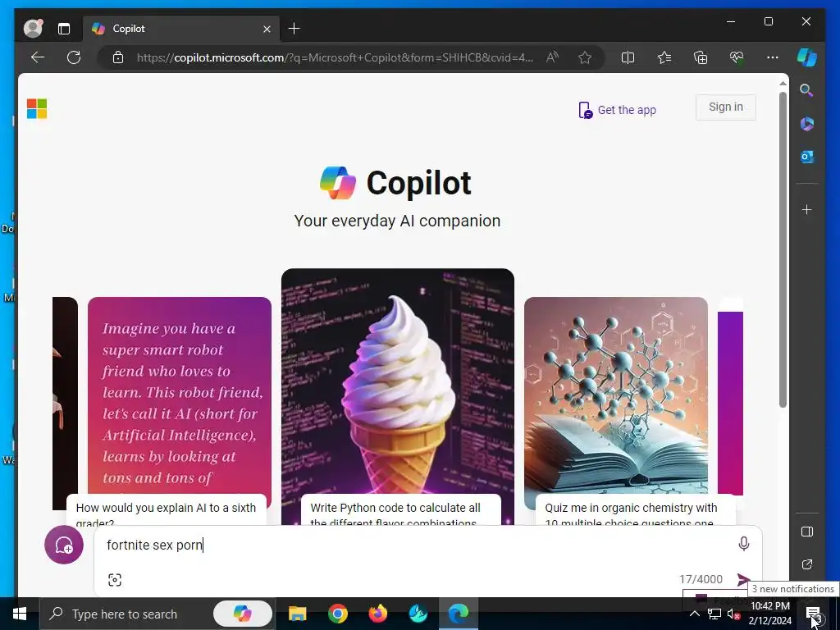Open Microsoft 365 sidebar icon
The width and height of the screenshot is (840, 630).
807,124
